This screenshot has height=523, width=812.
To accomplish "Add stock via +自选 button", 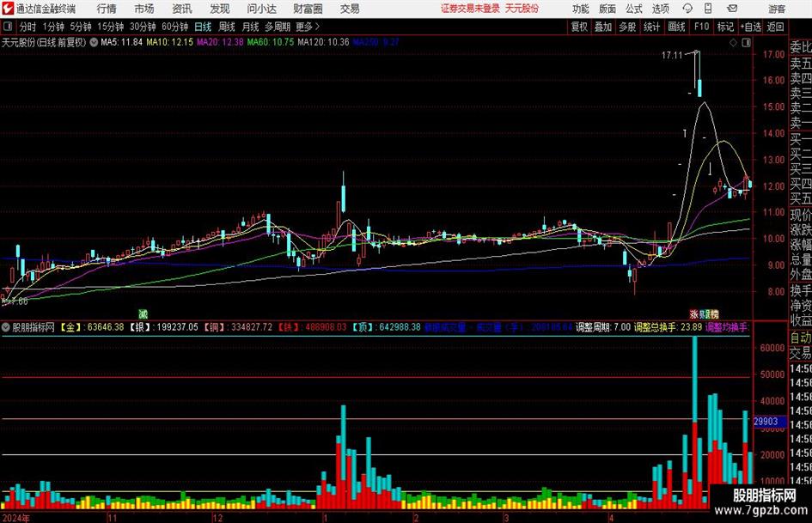I will pyautogui.click(x=750, y=27).
